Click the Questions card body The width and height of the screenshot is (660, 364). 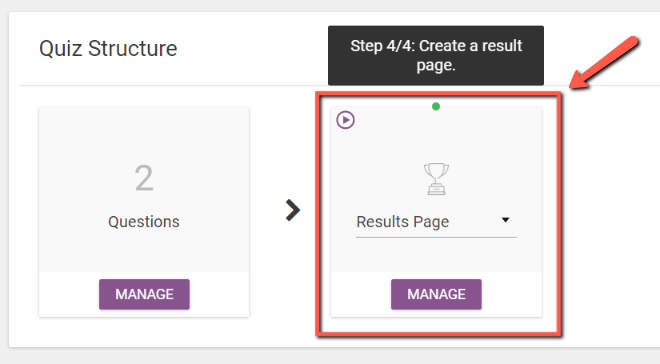[x=144, y=189]
